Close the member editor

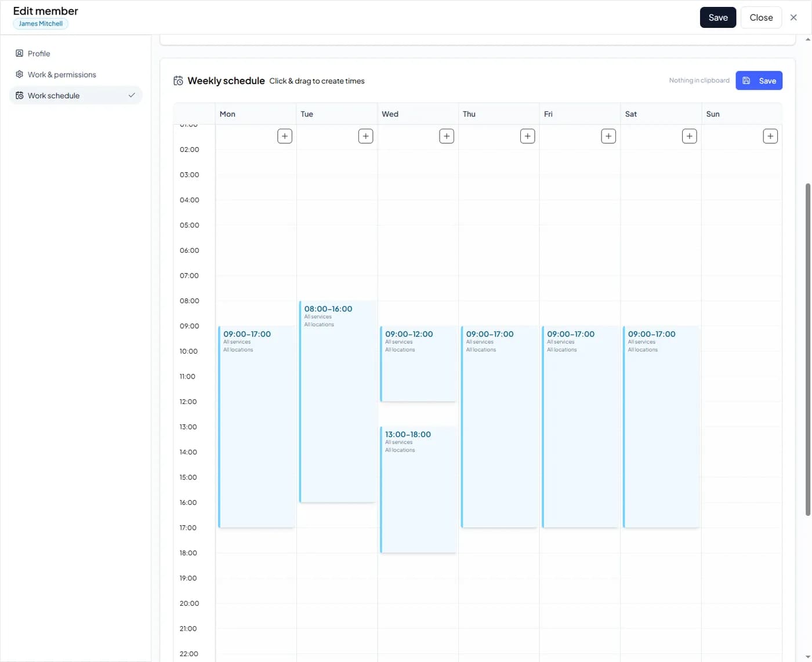(761, 17)
